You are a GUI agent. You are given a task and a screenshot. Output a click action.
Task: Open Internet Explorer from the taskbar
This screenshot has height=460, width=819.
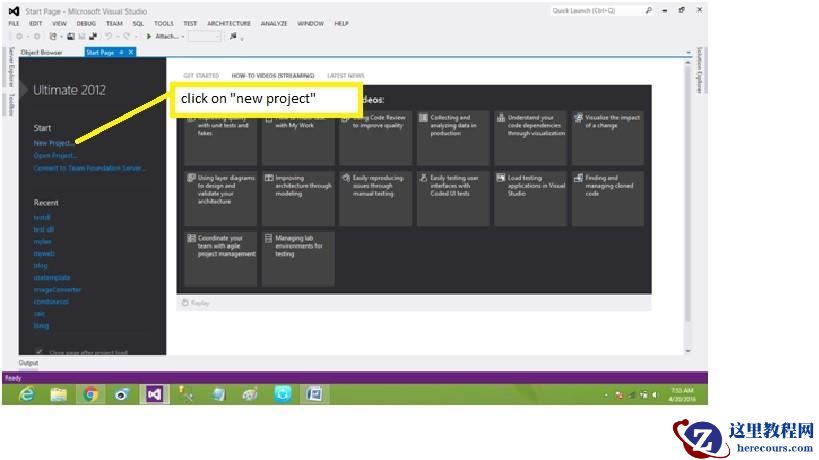click(x=26, y=394)
